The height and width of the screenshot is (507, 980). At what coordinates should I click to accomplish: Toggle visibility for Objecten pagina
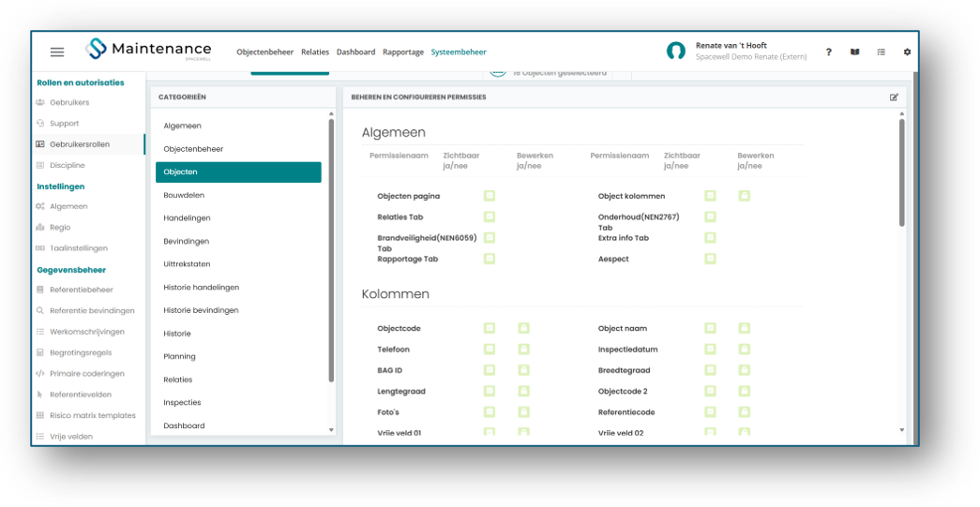490,196
